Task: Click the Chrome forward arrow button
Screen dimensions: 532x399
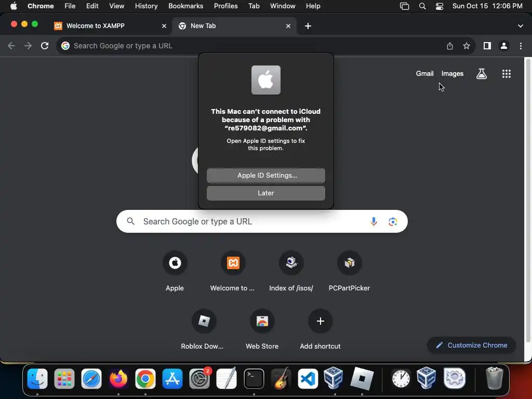Action: point(28,46)
